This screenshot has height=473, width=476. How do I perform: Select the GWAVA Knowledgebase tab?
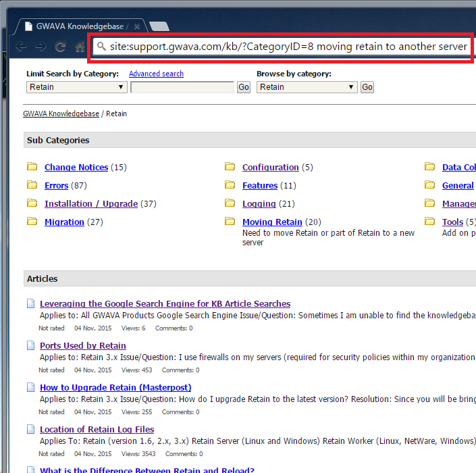click(80, 26)
